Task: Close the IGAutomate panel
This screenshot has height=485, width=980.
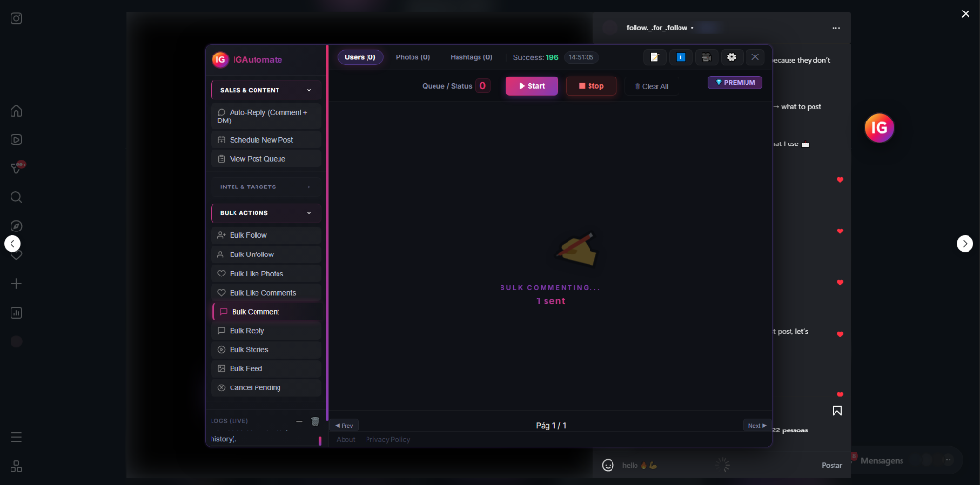Action: [755, 56]
